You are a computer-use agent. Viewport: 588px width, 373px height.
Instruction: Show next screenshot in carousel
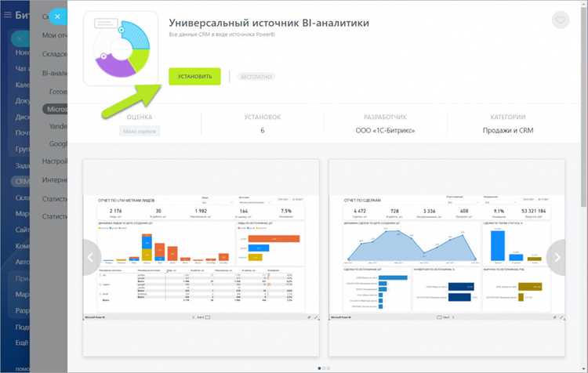click(x=556, y=257)
